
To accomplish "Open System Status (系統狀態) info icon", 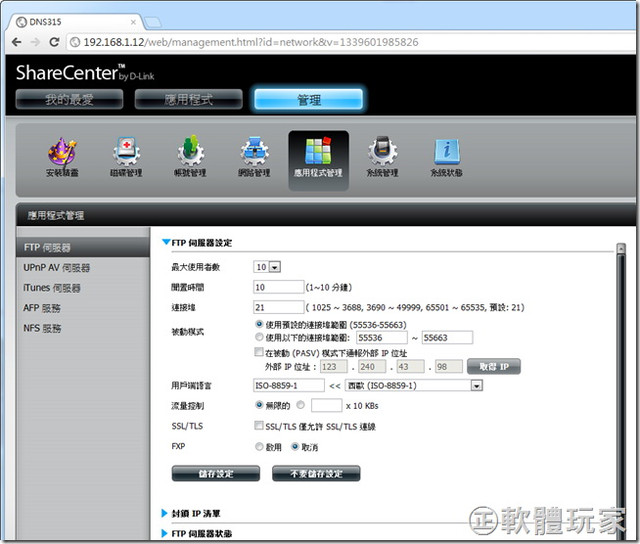I will click(x=447, y=158).
